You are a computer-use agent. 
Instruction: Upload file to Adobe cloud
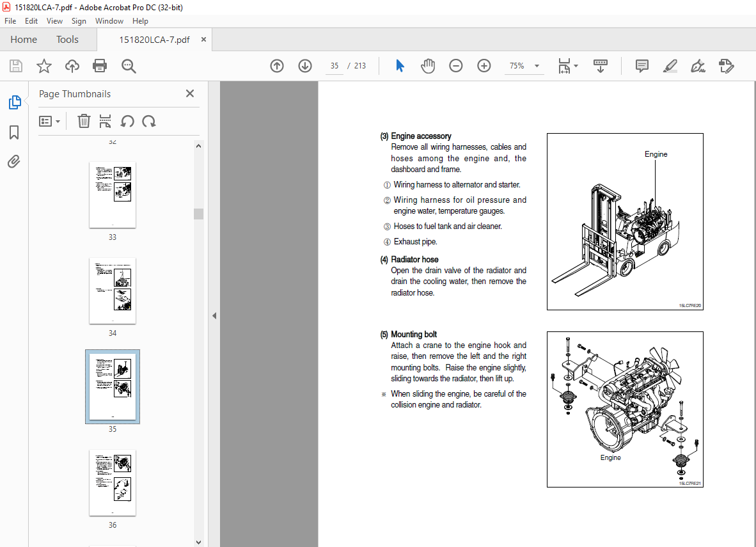72,66
